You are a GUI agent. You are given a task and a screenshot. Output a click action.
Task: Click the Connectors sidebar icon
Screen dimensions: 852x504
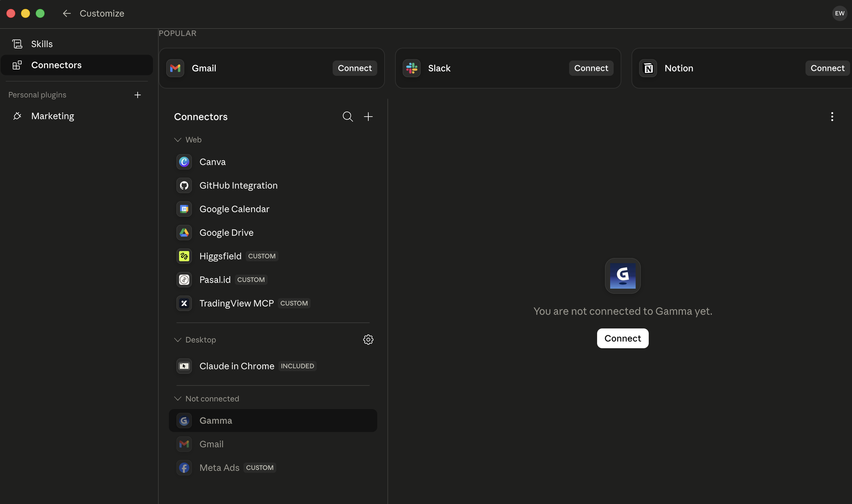[x=17, y=65]
